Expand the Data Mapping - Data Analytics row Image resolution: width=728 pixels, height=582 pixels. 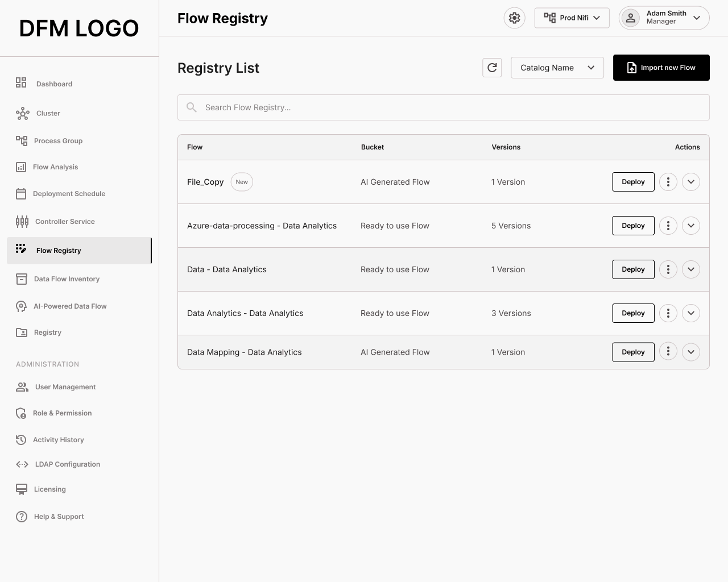click(691, 352)
